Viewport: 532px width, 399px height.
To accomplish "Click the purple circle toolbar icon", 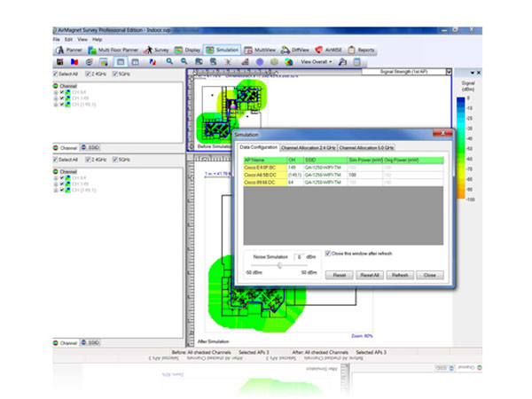I will 260,62.
